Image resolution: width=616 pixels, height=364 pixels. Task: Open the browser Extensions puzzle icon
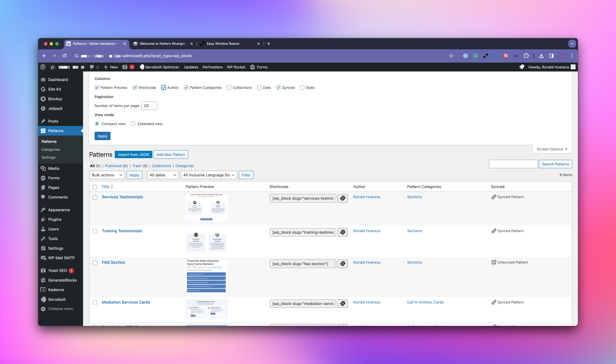[526, 56]
